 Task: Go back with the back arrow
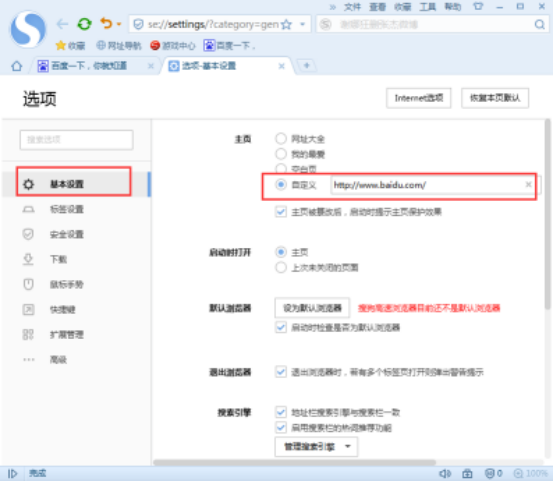62,24
